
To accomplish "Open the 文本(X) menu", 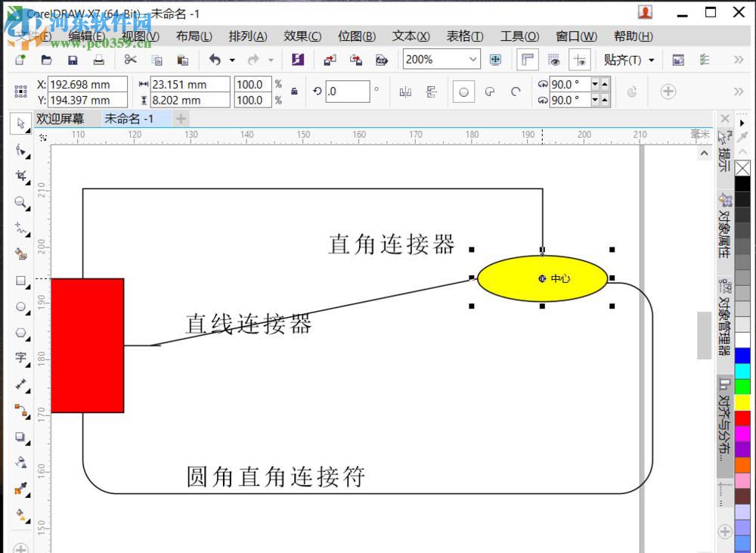I will point(411,36).
